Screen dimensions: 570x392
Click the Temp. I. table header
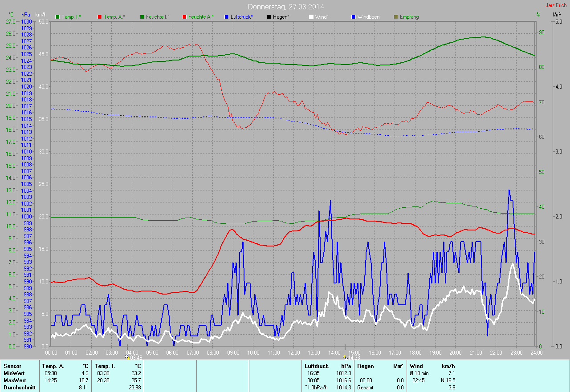(105, 366)
